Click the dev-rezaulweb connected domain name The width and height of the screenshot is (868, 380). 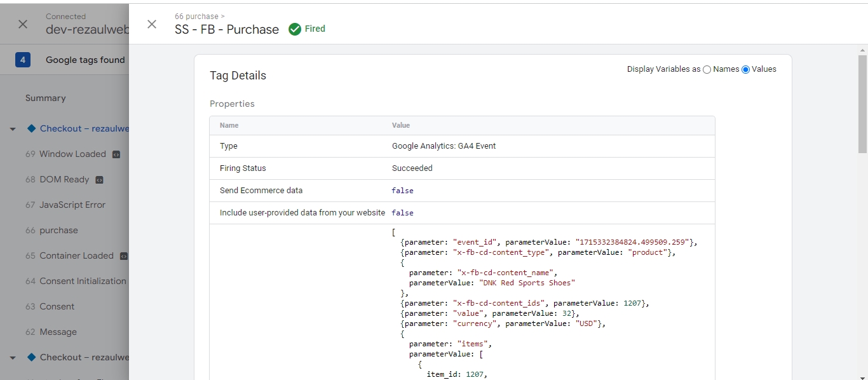tap(88, 29)
